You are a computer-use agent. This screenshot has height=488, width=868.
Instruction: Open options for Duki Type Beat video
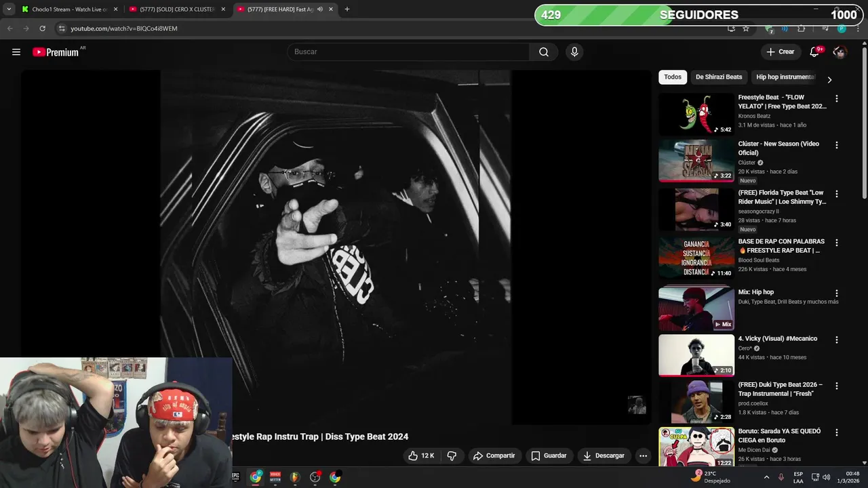coord(836,386)
